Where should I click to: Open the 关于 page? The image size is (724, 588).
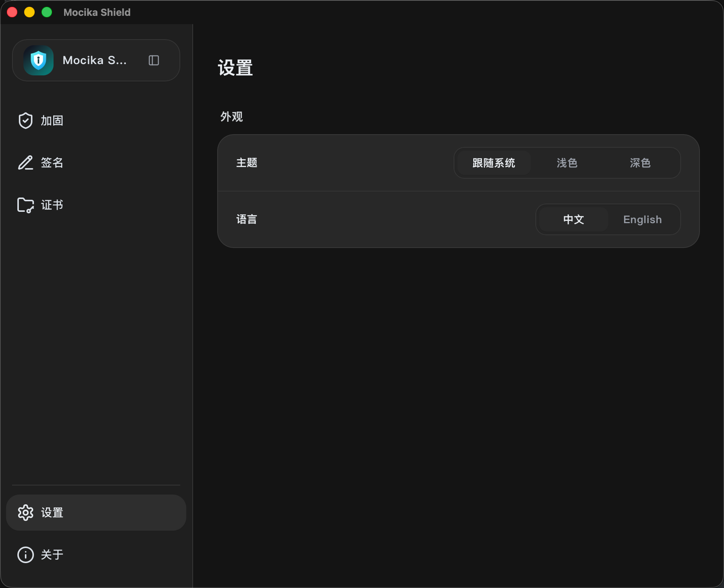coord(96,555)
